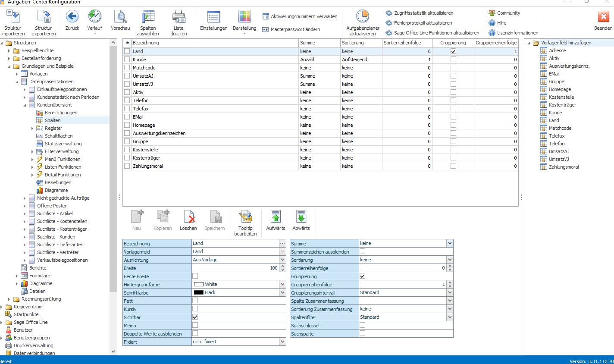Check the row selector box for Matchcode

pos(127,68)
